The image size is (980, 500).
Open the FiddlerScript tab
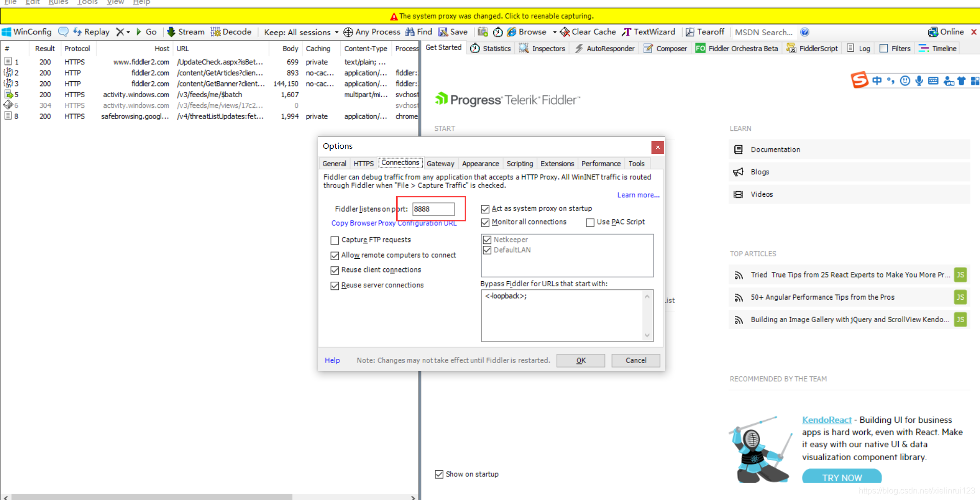pos(812,49)
